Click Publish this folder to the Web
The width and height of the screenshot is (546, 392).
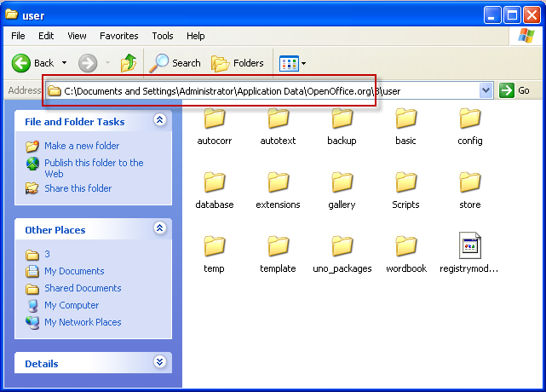click(x=94, y=168)
